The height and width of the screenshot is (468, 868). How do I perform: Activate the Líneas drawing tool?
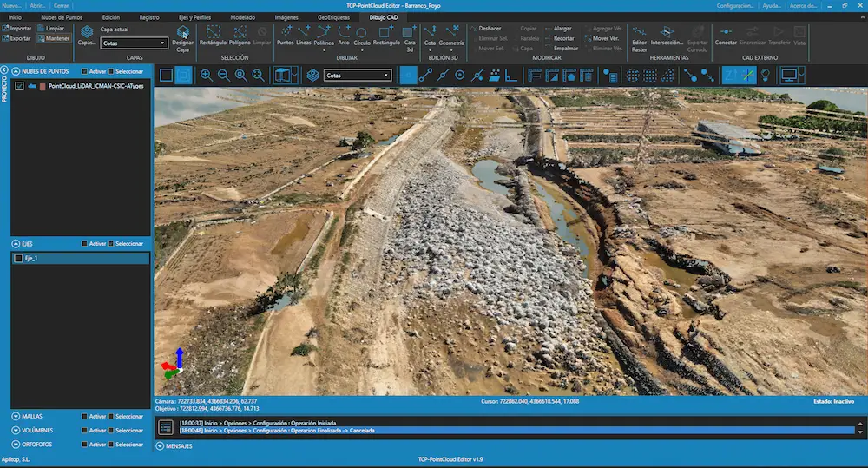point(304,36)
